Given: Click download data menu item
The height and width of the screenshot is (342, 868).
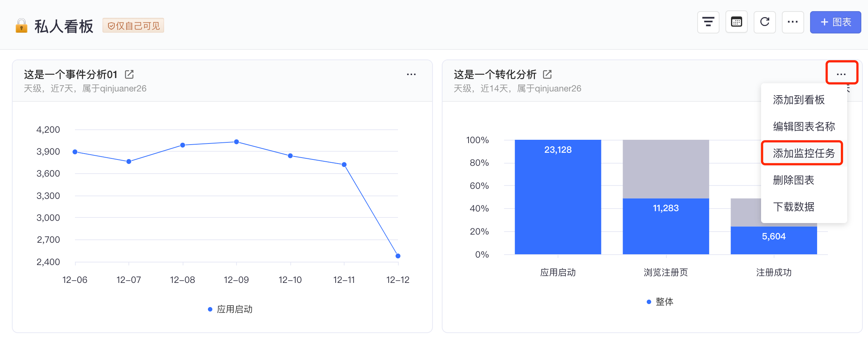Looking at the screenshot, I should pos(793,207).
